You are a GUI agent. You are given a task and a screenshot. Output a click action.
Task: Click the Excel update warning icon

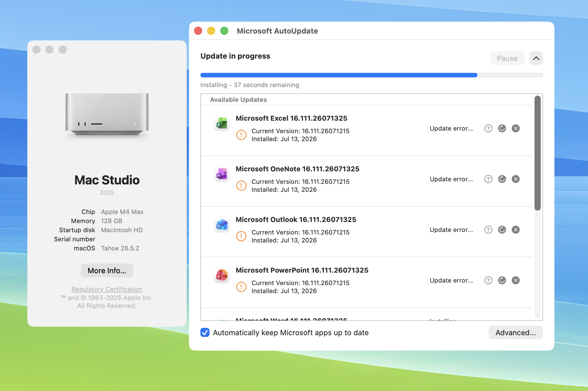pyautogui.click(x=241, y=135)
